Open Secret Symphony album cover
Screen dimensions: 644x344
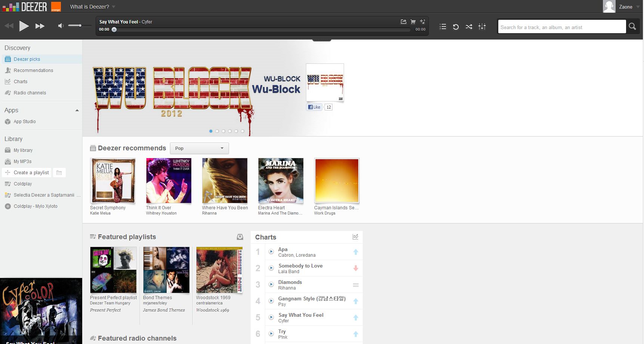(x=113, y=181)
